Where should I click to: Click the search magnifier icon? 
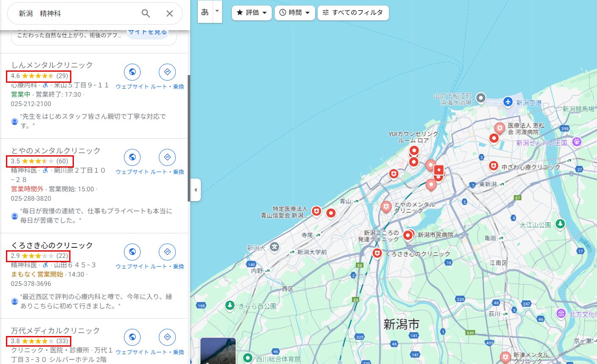pyautogui.click(x=146, y=14)
